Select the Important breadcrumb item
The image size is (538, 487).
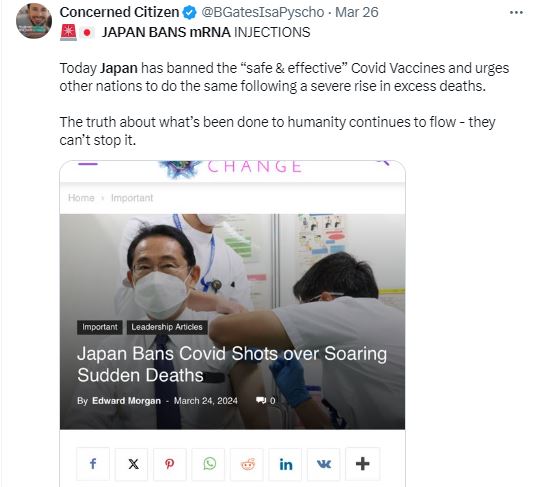[132, 198]
